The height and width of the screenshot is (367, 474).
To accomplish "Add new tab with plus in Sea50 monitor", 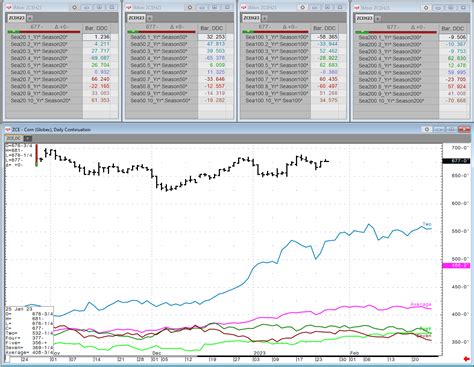I will pyautogui.click(x=150, y=18).
